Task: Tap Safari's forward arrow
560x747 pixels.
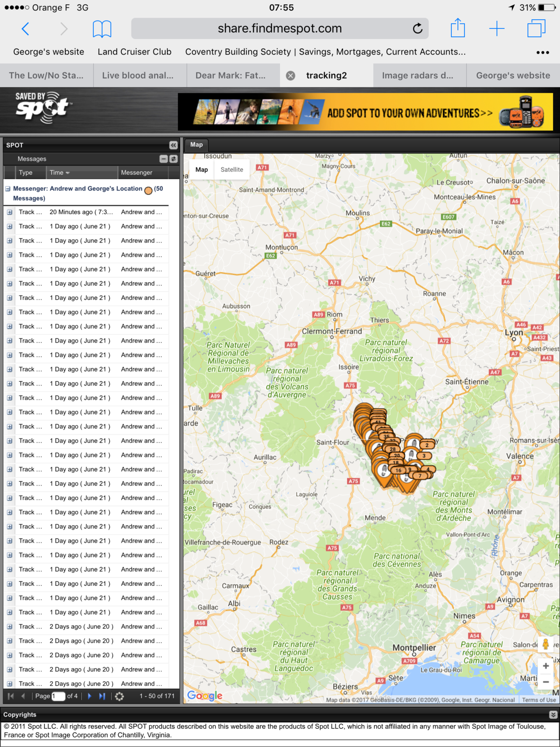Action: pyautogui.click(x=64, y=29)
